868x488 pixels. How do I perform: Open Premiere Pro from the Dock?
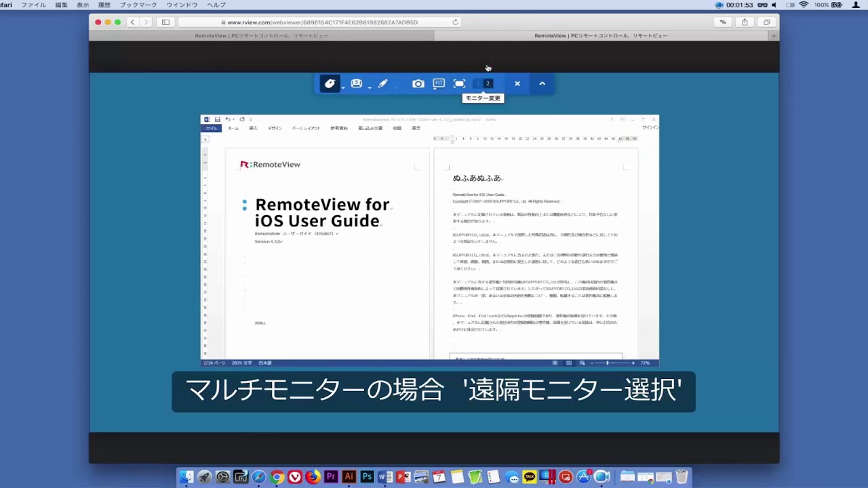[x=331, y=477]
